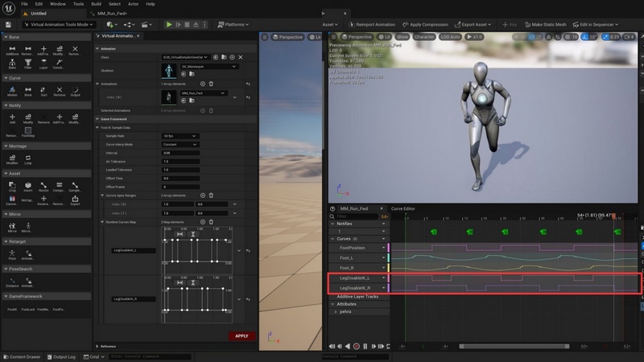Click the green Play button in toolbar

pyautogui.click(x=169, y=25)
